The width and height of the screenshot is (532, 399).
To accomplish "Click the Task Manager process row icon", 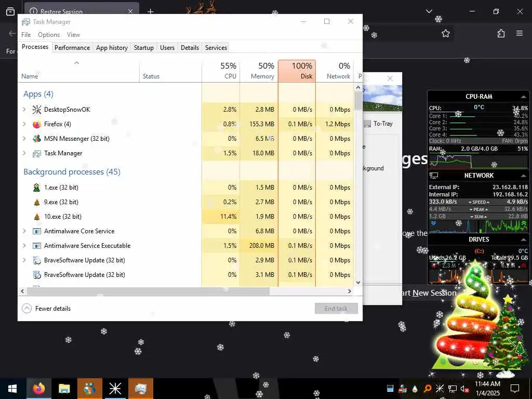I will 37,153.
